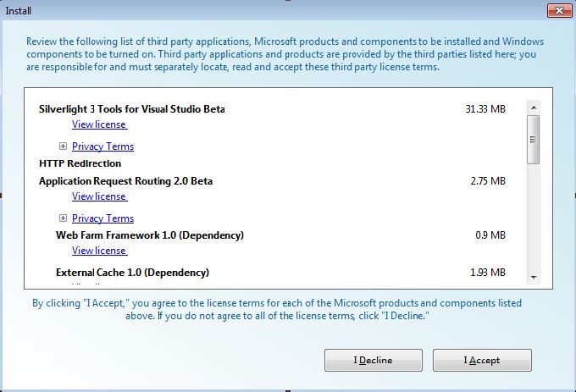
Task: Click the Install title bar text
Action: point(18,11)
